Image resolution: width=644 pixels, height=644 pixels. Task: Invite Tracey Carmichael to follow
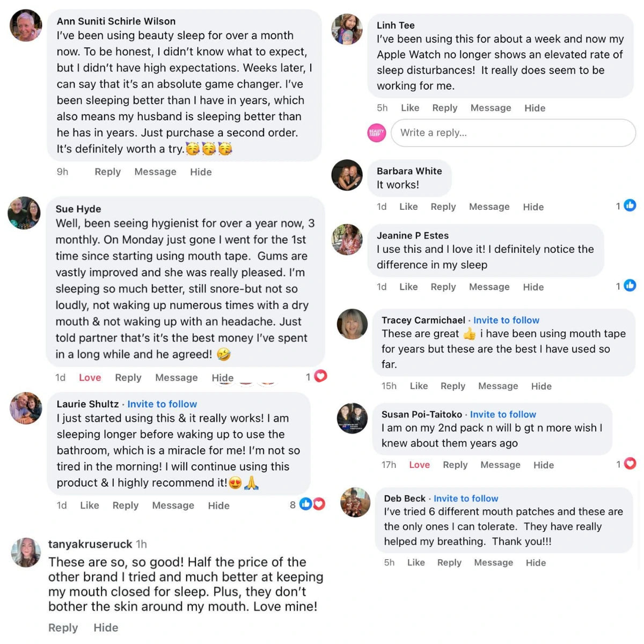coord(506,320)
